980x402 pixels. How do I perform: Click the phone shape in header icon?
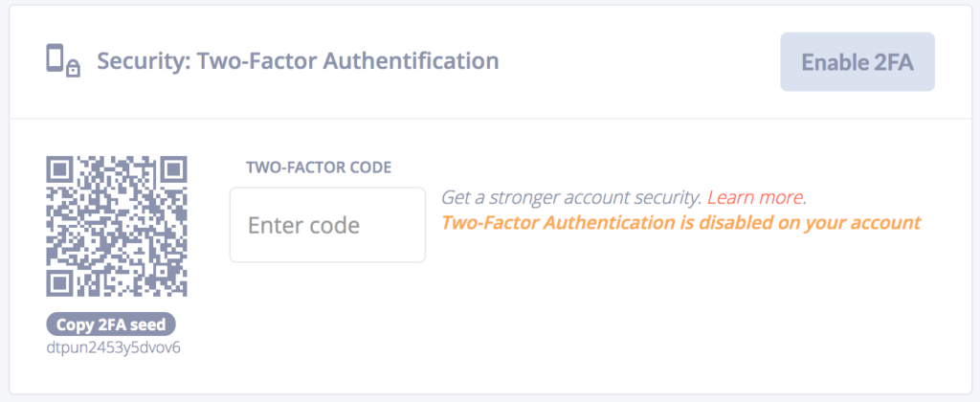click(x=55, y=58)
